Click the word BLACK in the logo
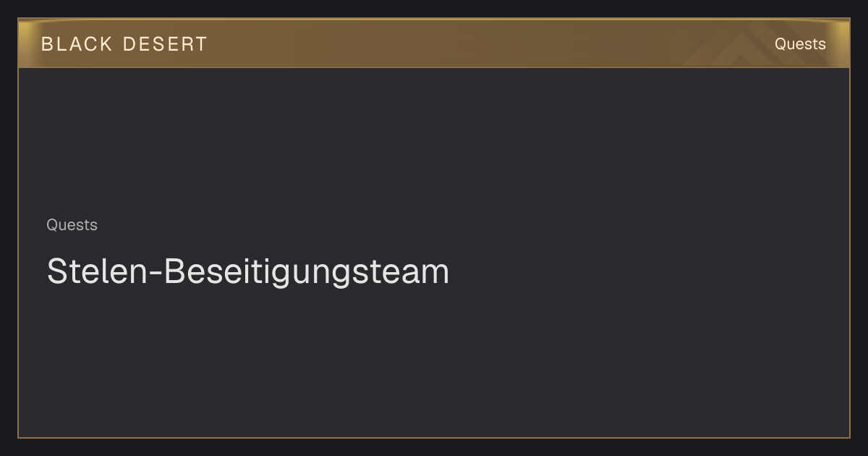 coord(77,44)
